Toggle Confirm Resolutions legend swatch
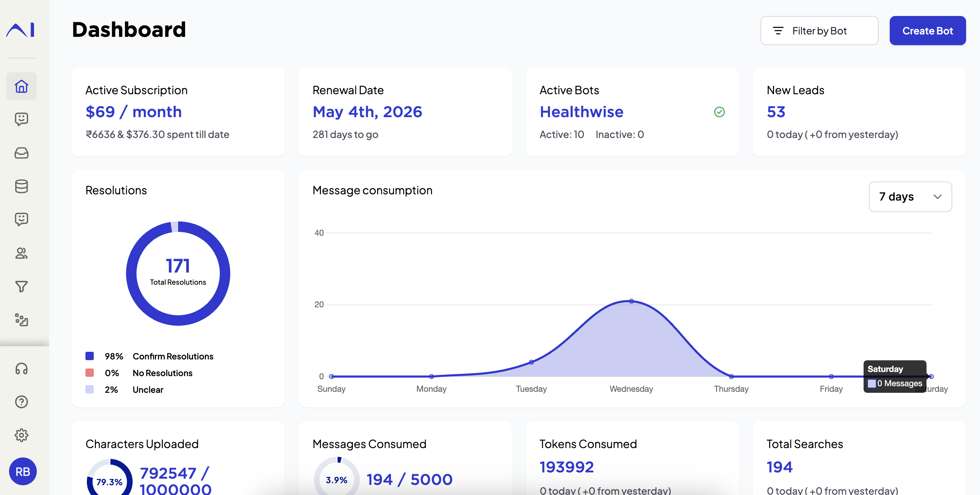Screen dimensions: 980x495 pos(90,356)
